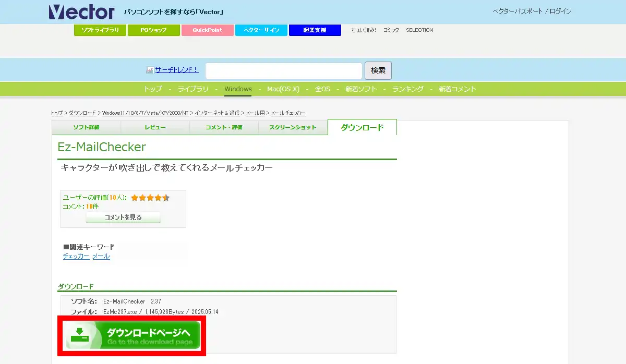Viewport: 626px width, 364px height.
Task: Open the ソフトライブラリ button
Action: point(100,30)
